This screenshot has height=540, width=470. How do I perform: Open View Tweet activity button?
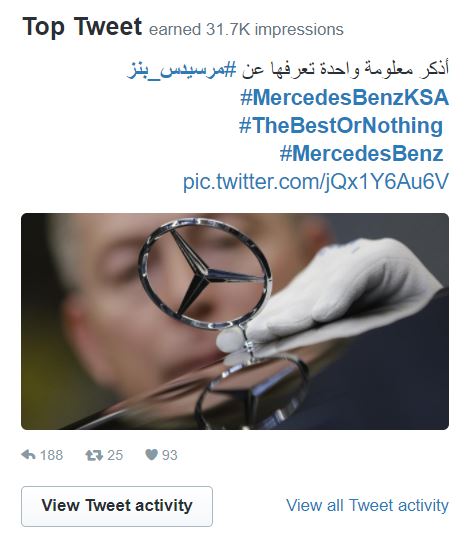click(117, 506)
